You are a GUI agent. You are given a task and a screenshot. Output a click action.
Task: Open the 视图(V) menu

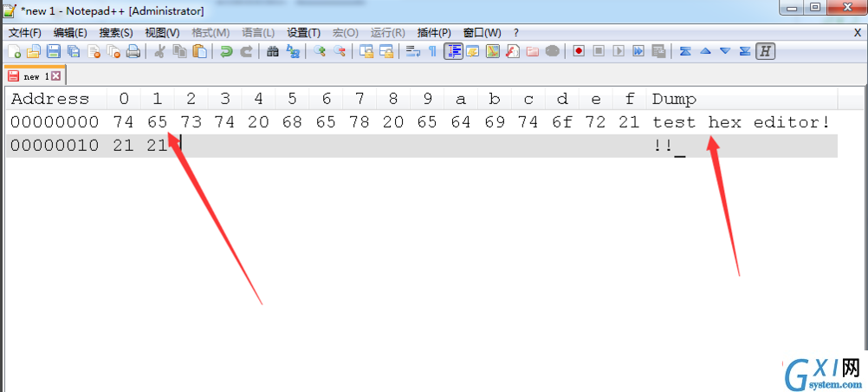click(162, 33)
